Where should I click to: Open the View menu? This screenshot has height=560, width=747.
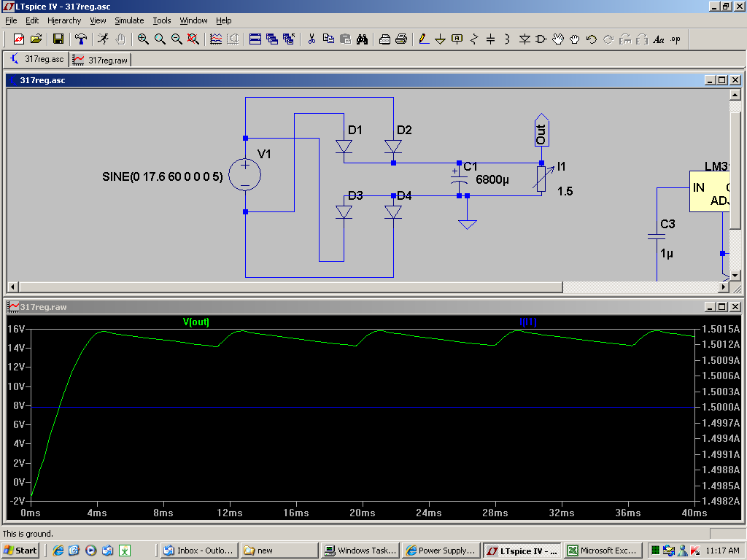click(x=98, y=20)
